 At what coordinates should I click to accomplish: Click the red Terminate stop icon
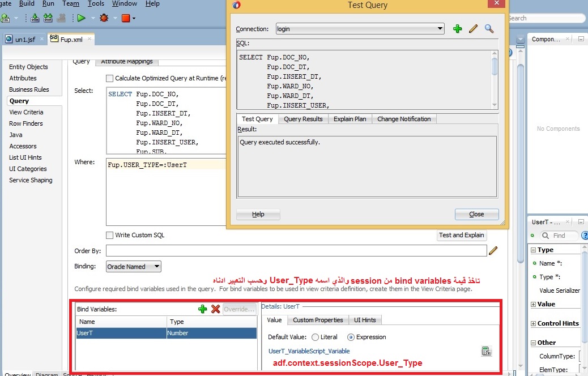[125, 18]
